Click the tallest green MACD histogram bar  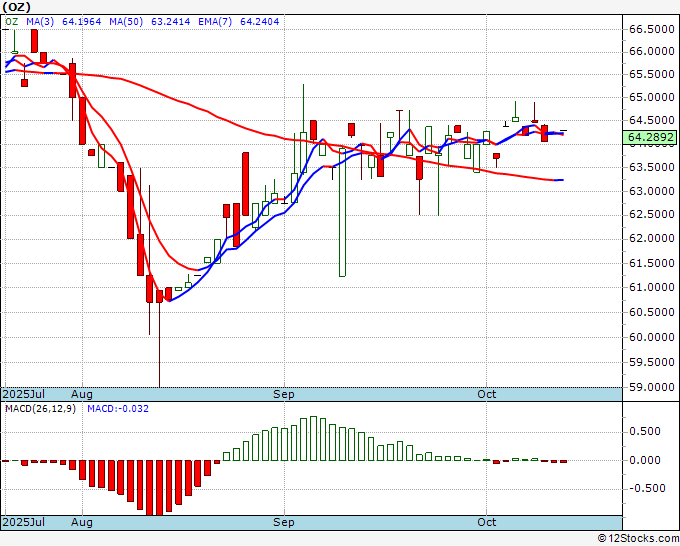tap(313, 438)
